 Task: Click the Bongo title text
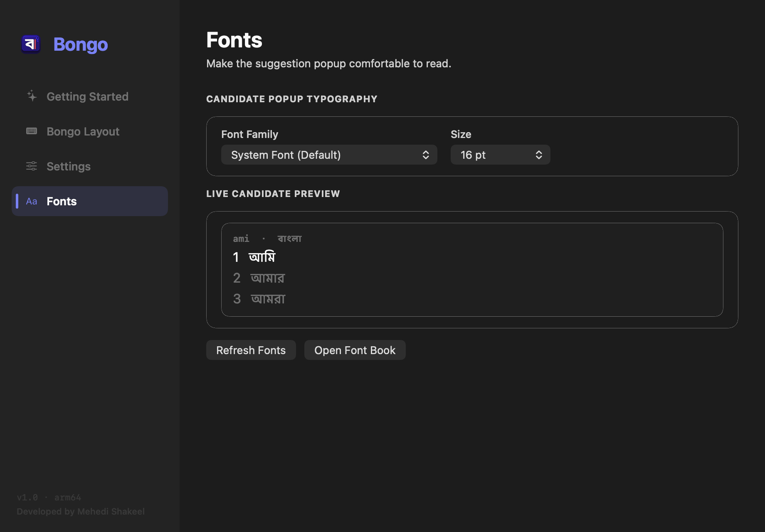coord(81,44)
